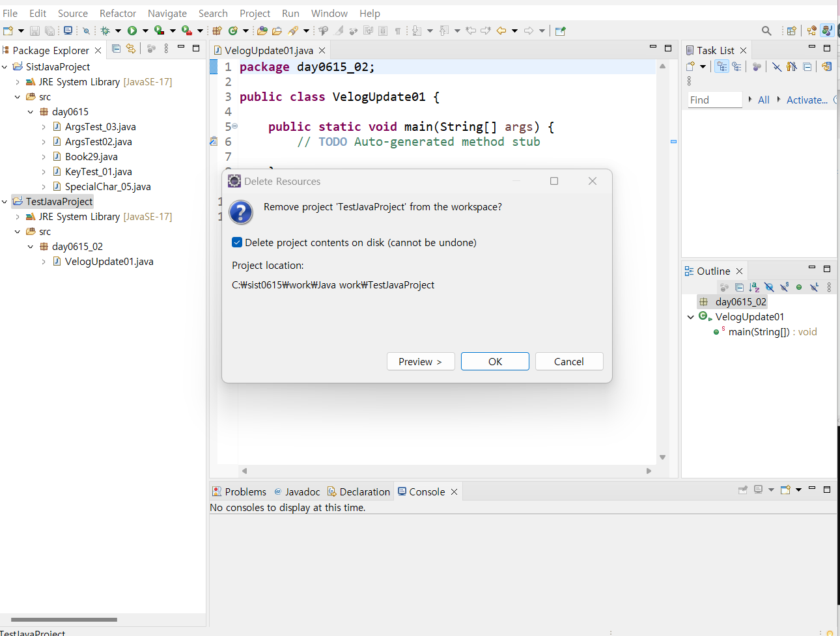The width and height of the screenshot is (840, 636).
Task: Toggle Hide Non-Public Members in Outline
Action: (799, 287)
